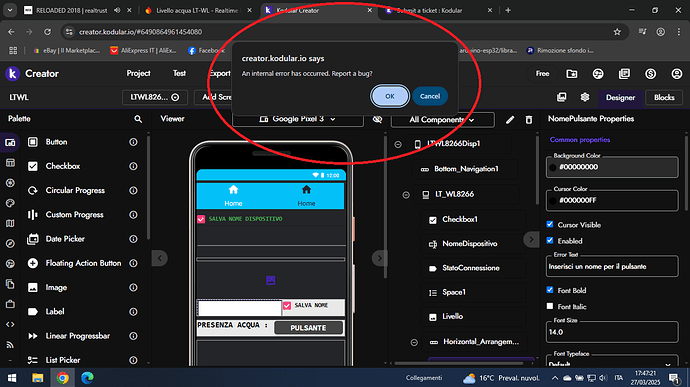
Task: Switch to the Designer view
Action: tap(620, 97)
